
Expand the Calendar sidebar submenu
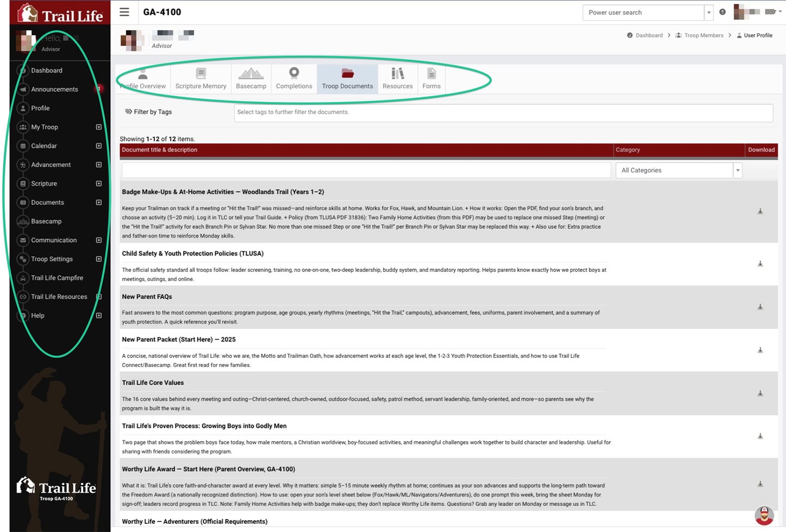point(99,146)
